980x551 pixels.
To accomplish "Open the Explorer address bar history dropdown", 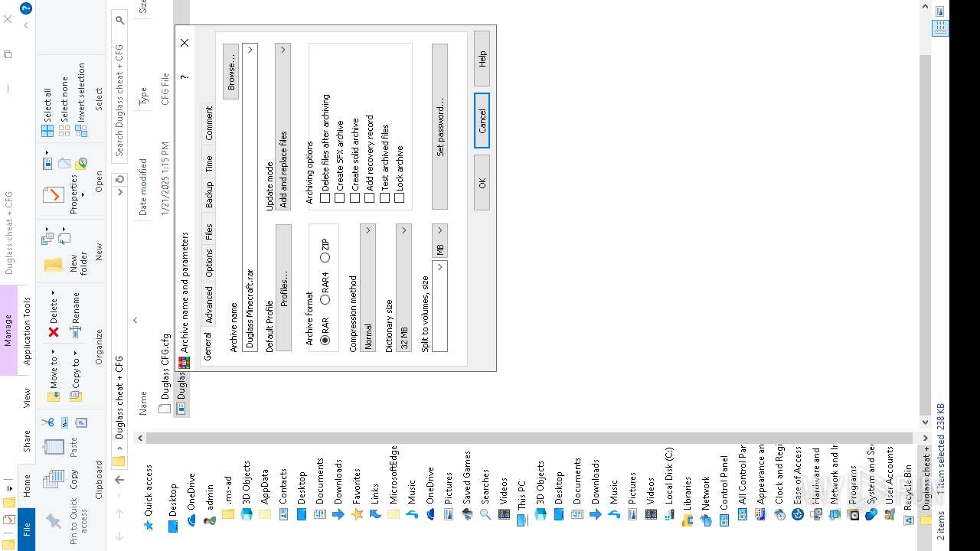I will pyautogui.click(x=119, y=193).
